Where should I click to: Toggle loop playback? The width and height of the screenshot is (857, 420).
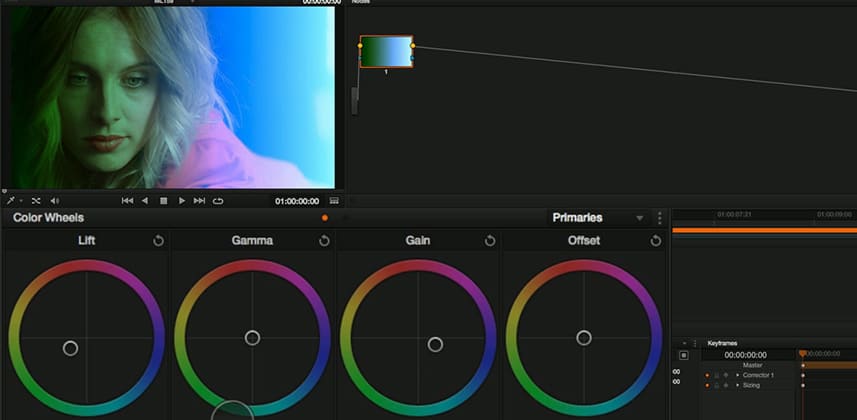tap(218, 201)
